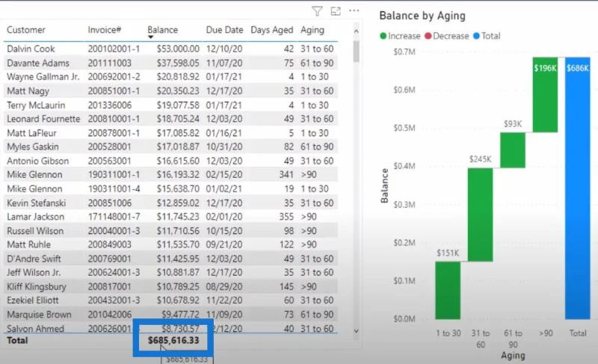
Task: Click the table scrollbar down arrow
Action: point(357,331)
